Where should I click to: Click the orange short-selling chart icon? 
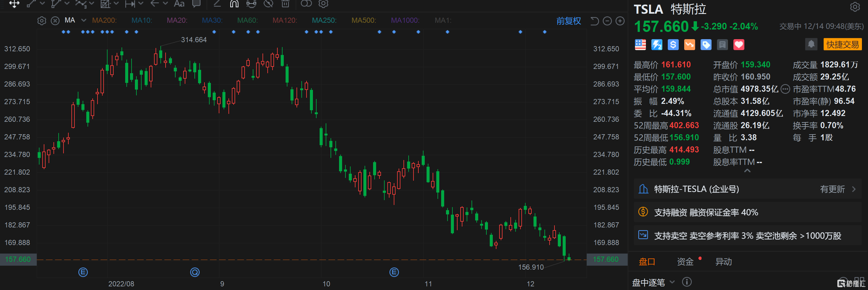689,44
